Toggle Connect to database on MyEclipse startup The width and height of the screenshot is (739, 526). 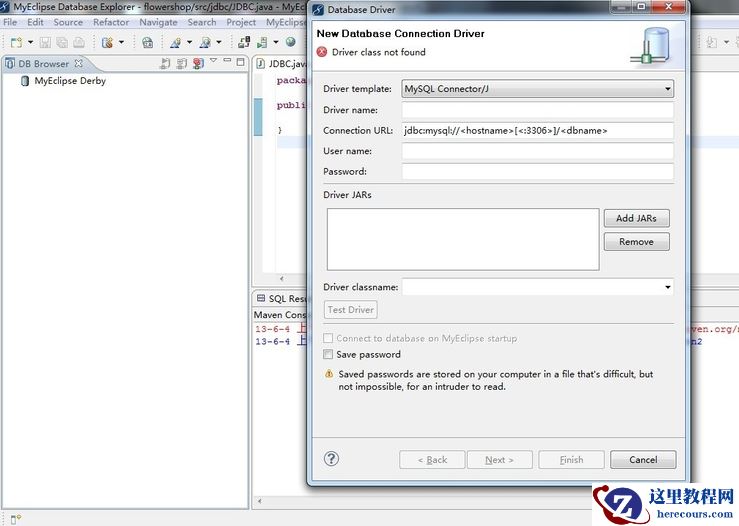pyautogui.click(x=328, y=338)
